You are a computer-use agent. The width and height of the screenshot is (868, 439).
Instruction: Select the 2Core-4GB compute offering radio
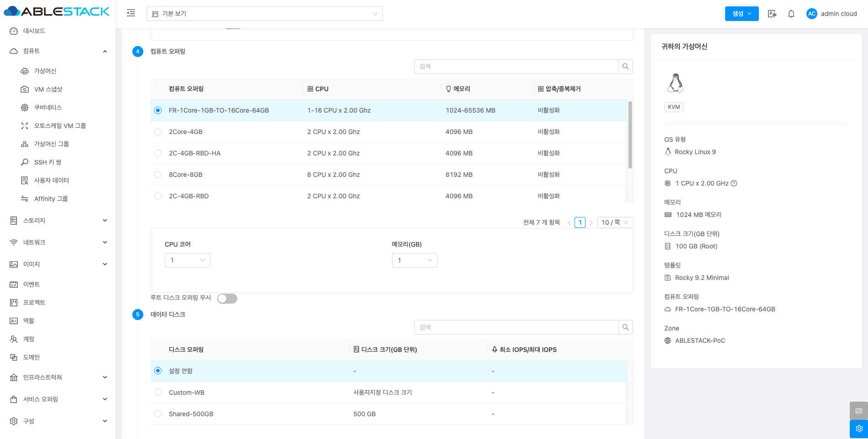tap(158, 132)
